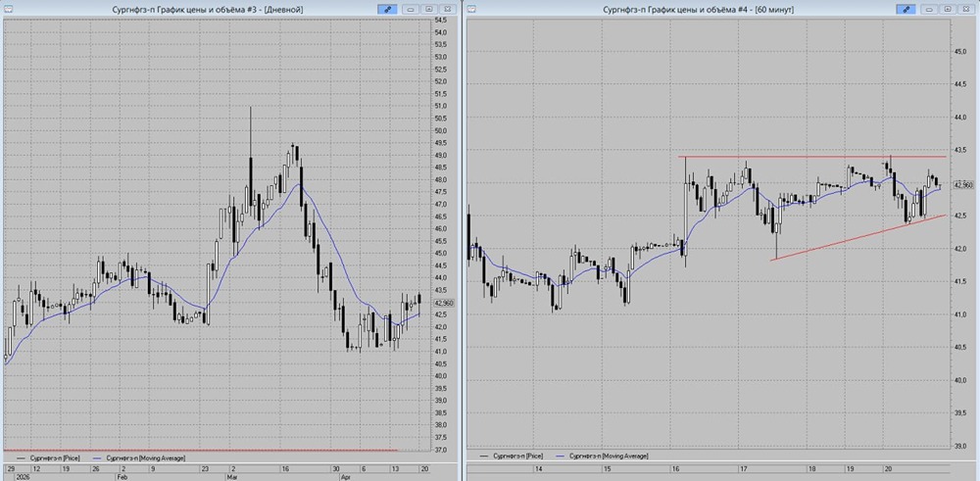The width and height of the screenshot is (980, 481).
Task: Click the blue anchor icon in chart #3 title bar
Action: [x=386, y=10]
